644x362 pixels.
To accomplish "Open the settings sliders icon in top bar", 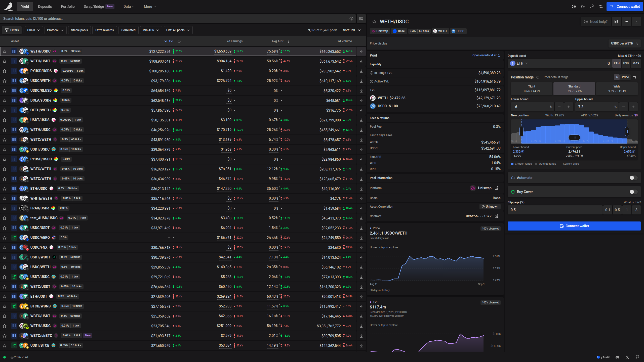I will [x=601, y=7].
